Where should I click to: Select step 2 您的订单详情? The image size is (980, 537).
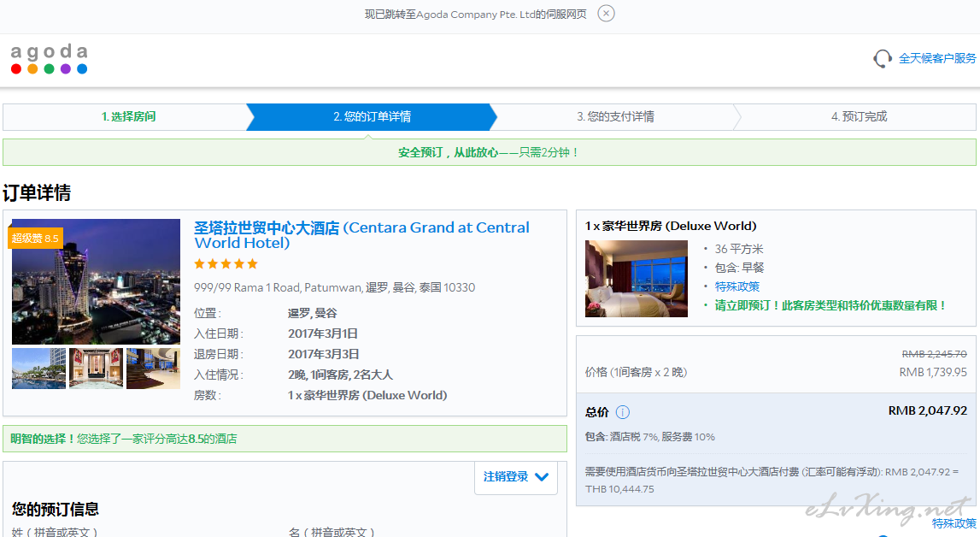[x=372, y=117]
